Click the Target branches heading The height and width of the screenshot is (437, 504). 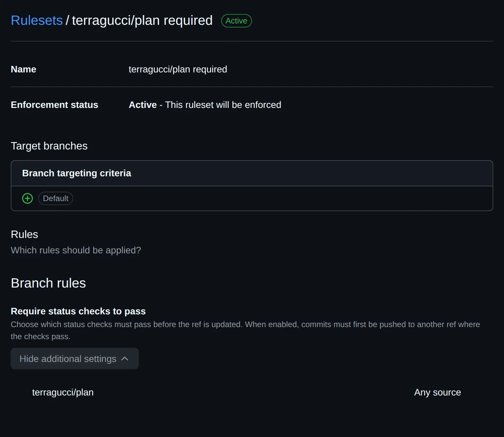49,146
